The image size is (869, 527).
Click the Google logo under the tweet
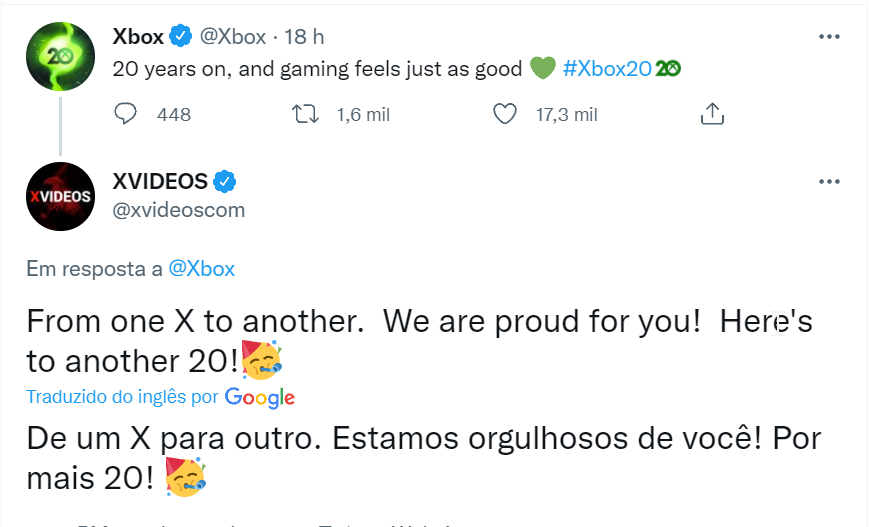pyautogui.click(x=260, y=397)
